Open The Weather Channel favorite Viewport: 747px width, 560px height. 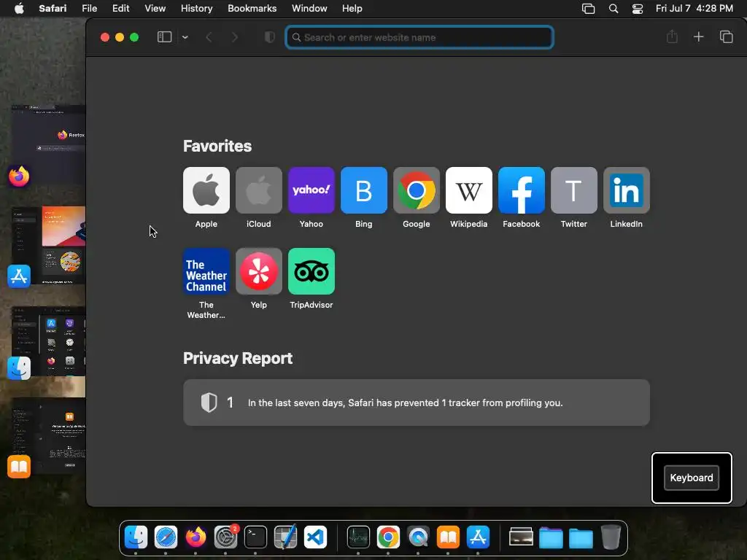tap(206, 271)
